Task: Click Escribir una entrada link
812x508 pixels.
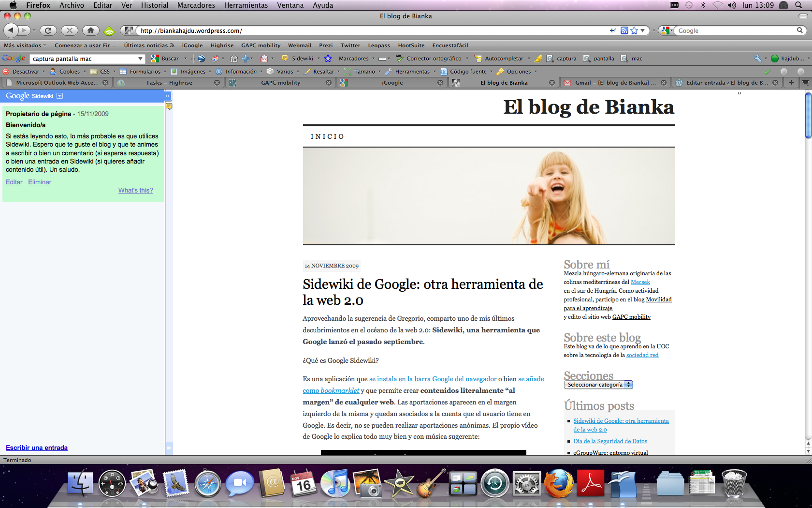Action: click(x=37, y=448)
